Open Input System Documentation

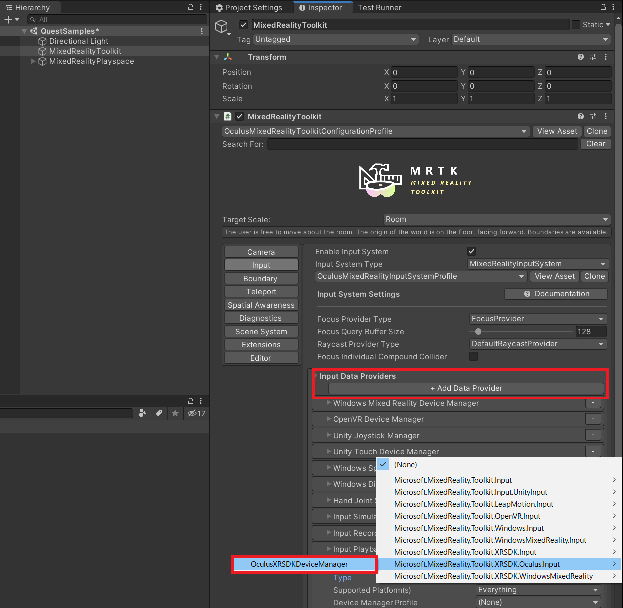(x=556, y=294)
